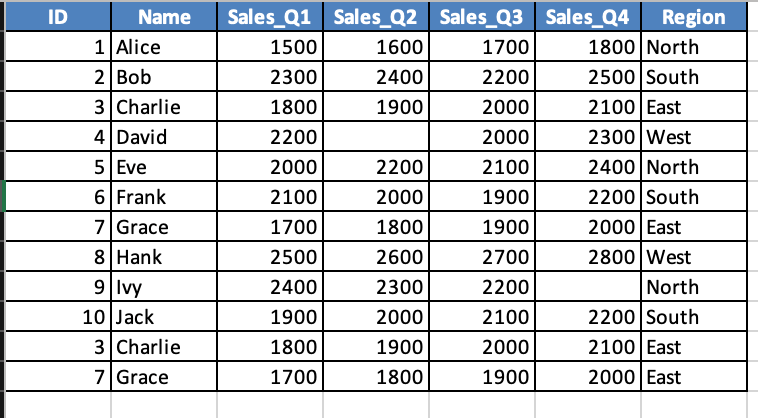This screenshot has width=758, height=418.
Task: Click the Region header cell
Action: 694,17
